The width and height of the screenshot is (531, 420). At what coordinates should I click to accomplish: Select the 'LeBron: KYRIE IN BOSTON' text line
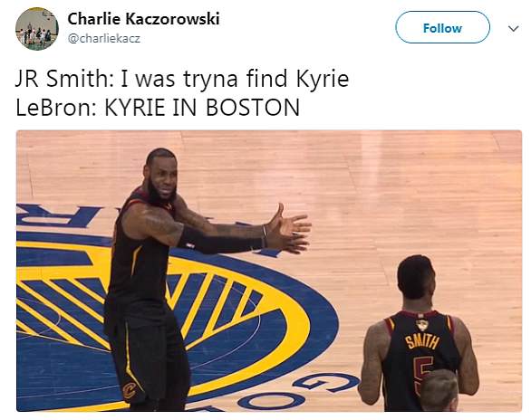(x=158, y=108)
